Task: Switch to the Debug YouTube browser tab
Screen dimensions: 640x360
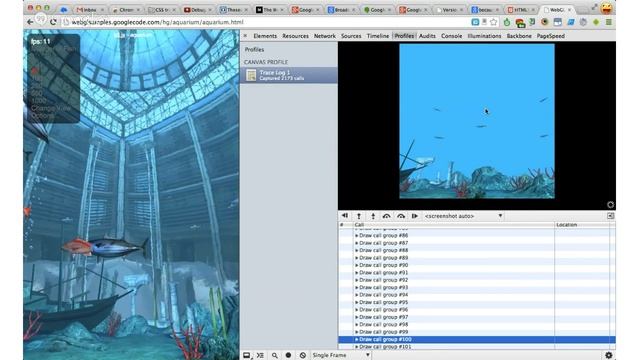Action: (199, 9)
